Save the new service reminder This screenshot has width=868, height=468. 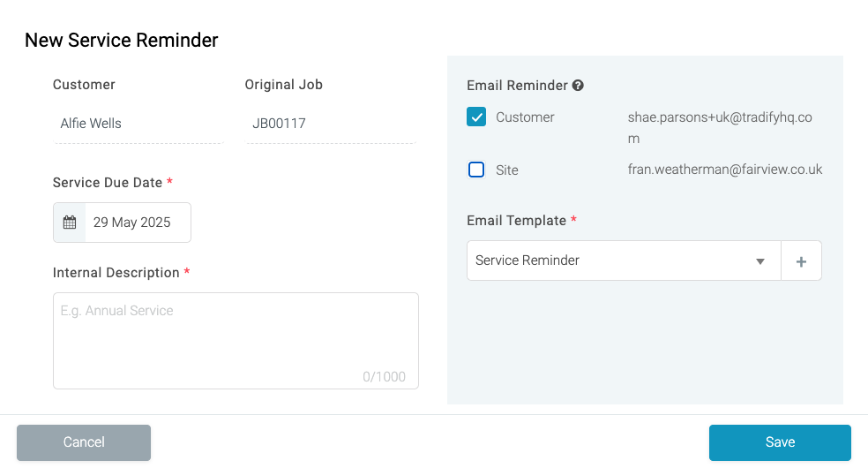(780, 442)
